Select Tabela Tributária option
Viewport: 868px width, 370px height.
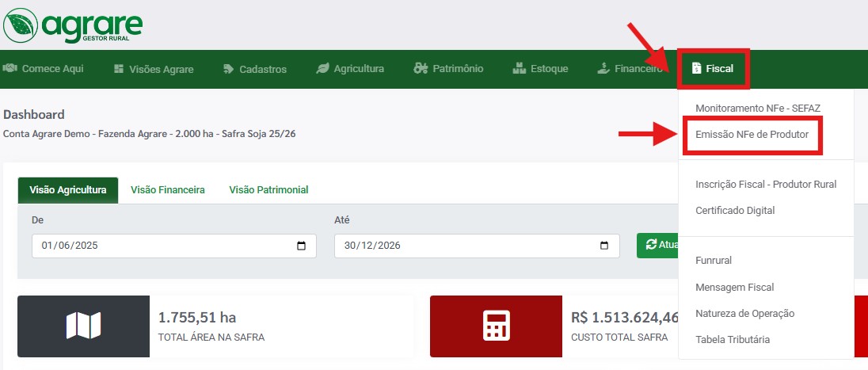pyautogui.click(x=733, y=340)
